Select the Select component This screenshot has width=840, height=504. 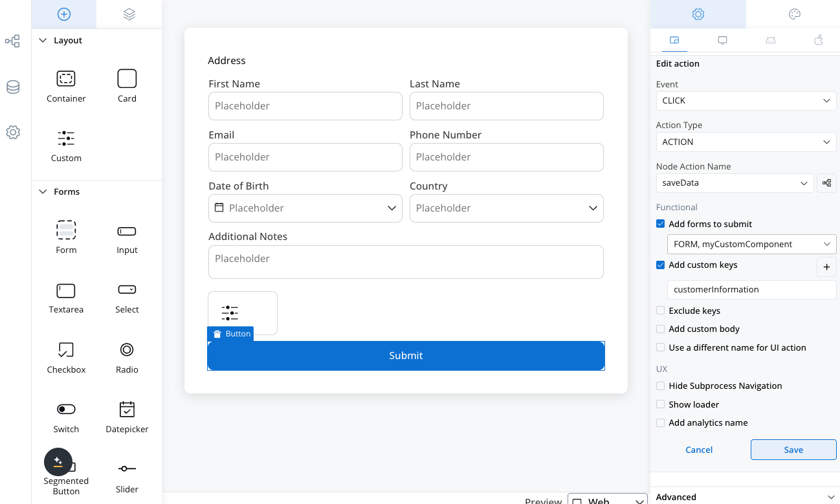coord(127,298)
